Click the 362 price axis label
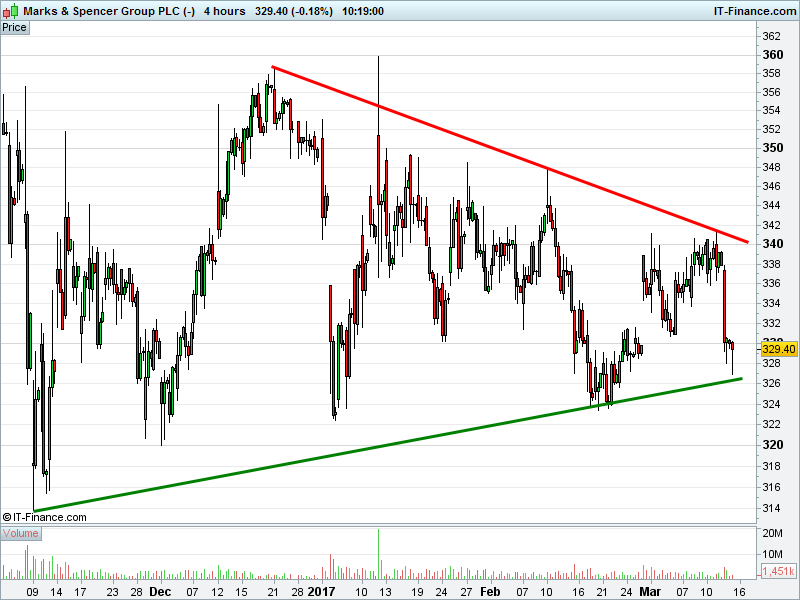 (x=771, y=36)
